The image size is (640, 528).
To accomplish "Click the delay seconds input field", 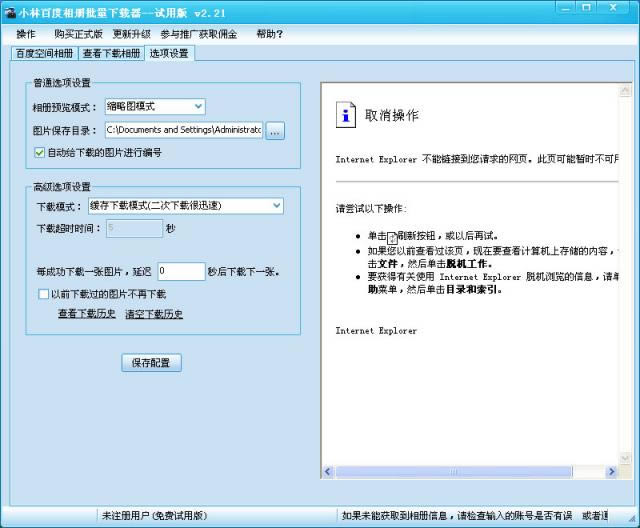I will coord(181,271).
